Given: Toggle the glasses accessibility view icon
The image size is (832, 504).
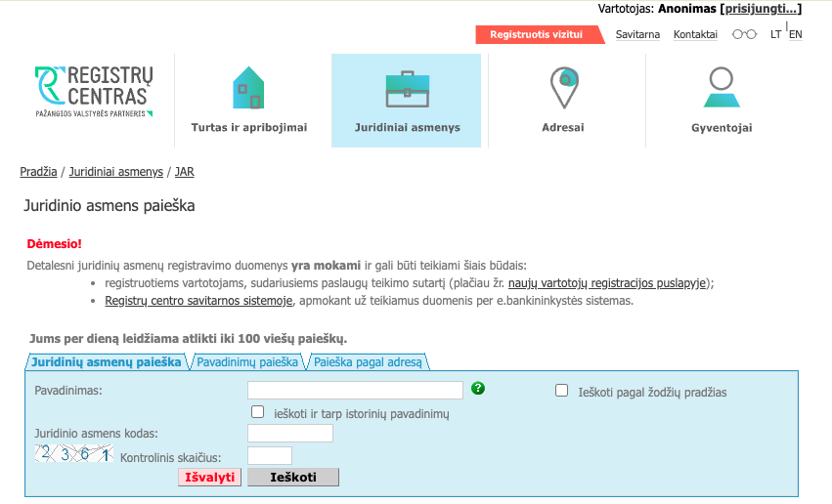Looking at the screenshot, I should pos(744,34).
